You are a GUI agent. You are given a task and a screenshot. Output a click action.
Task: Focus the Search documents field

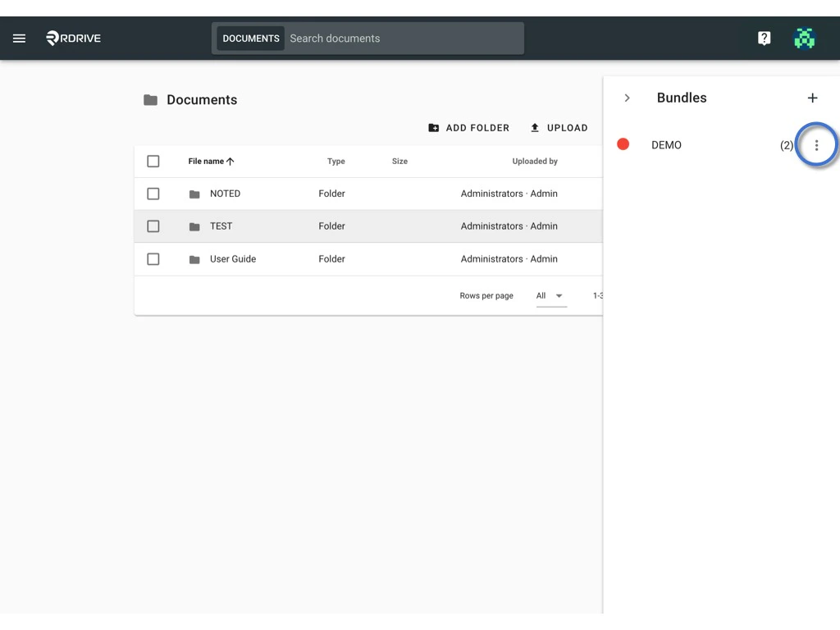(404, 39)
